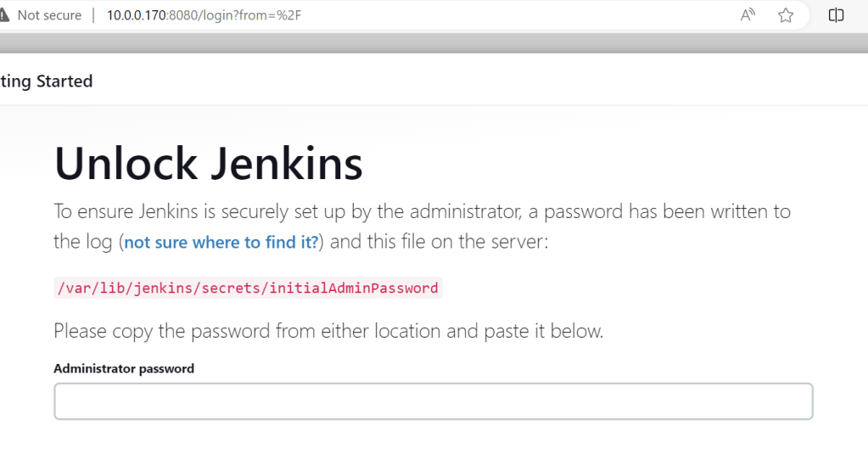The width and height of the screenshot is (868, 465).
Task: Click the initialAdminPassword file path text
Action: 248,288
